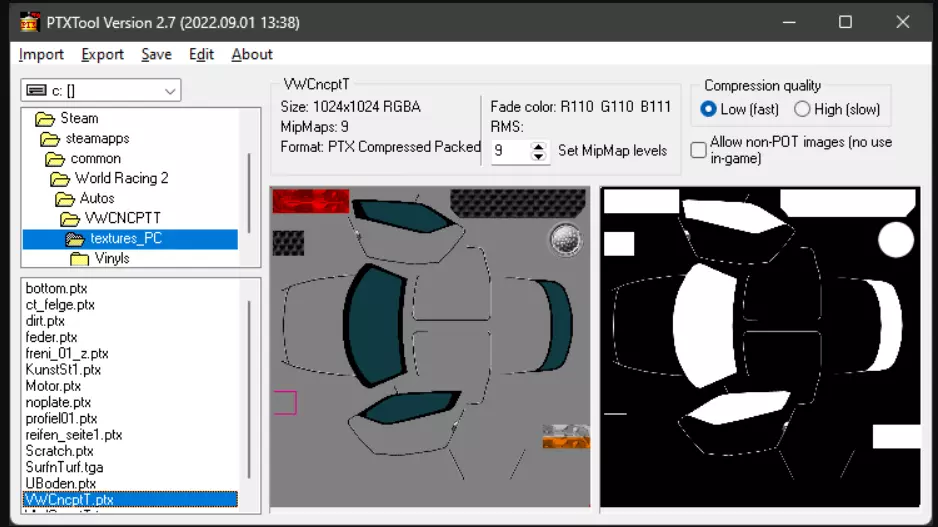Click the file list vertical scrollbar
Image resolution: width=938 pixels, height=527 pixels.
249,389
